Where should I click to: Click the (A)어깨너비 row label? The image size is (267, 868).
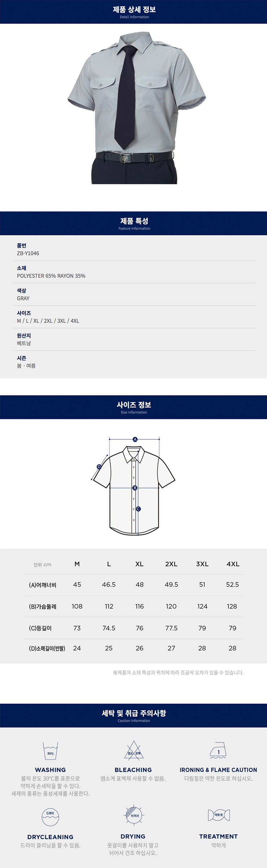pos(43,585)
